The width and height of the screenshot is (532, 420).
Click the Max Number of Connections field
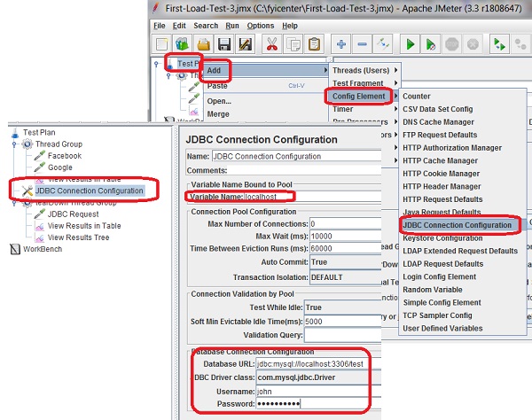click(x=346, y=224)
